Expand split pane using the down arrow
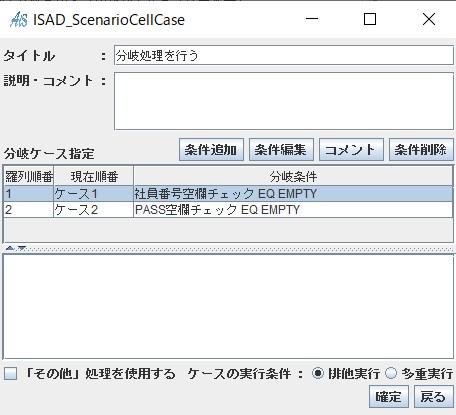456x415 pixels. [22, 248]
